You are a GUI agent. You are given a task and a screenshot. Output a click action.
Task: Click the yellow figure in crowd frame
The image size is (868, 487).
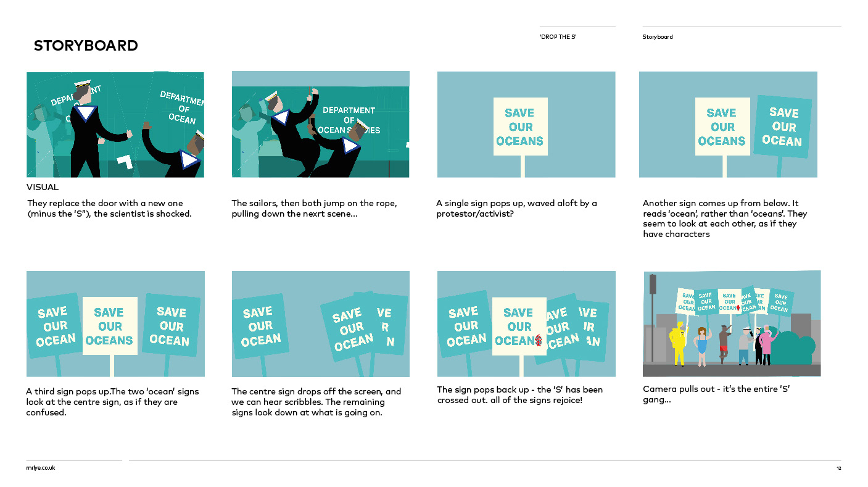click(679, 343)
